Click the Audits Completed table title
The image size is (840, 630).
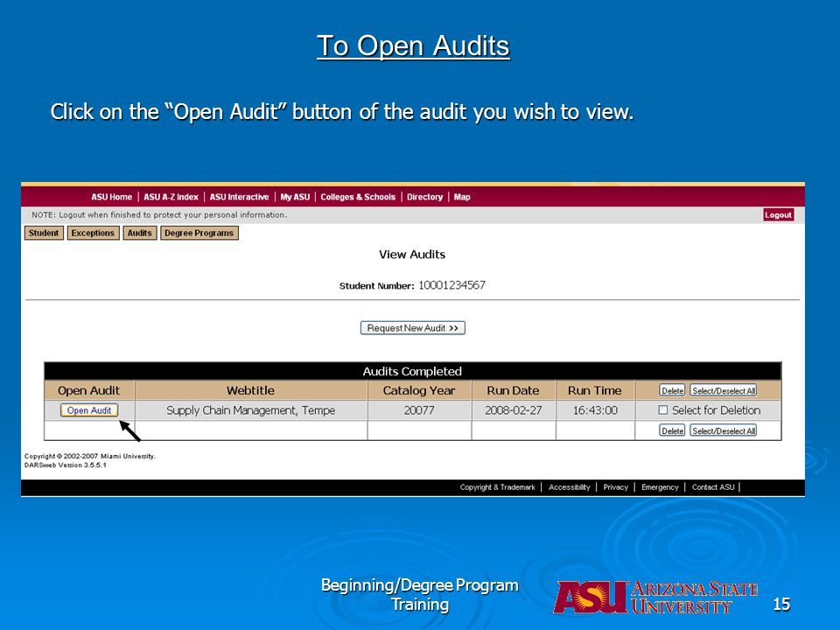412,371
